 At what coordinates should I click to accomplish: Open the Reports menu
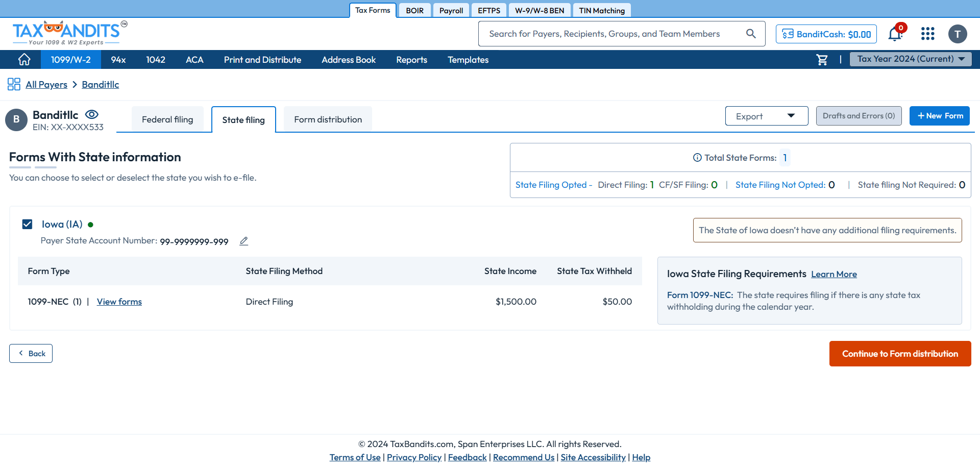coord(411,60)
